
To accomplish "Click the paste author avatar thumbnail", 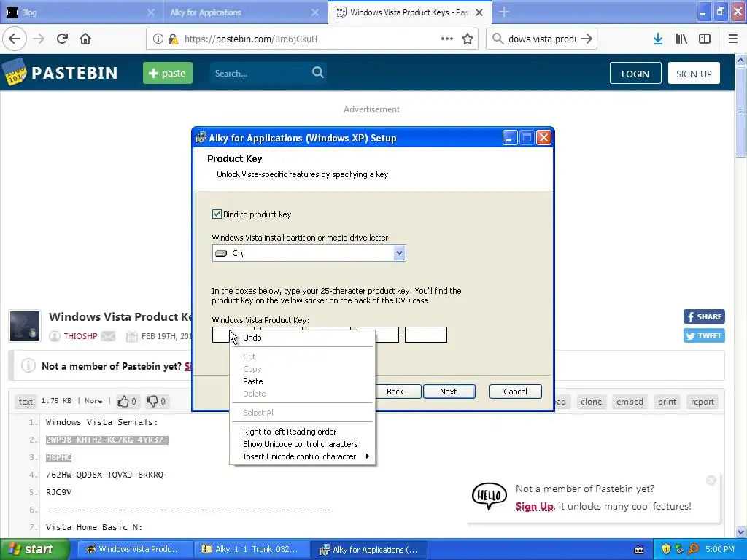I will pos(25,326).
